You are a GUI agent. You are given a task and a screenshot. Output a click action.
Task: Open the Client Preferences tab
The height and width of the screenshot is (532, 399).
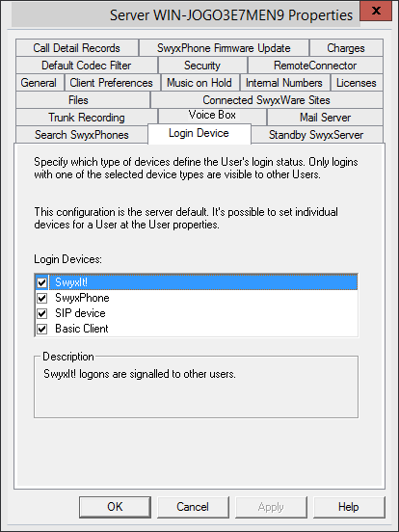(x=111, y=83)
